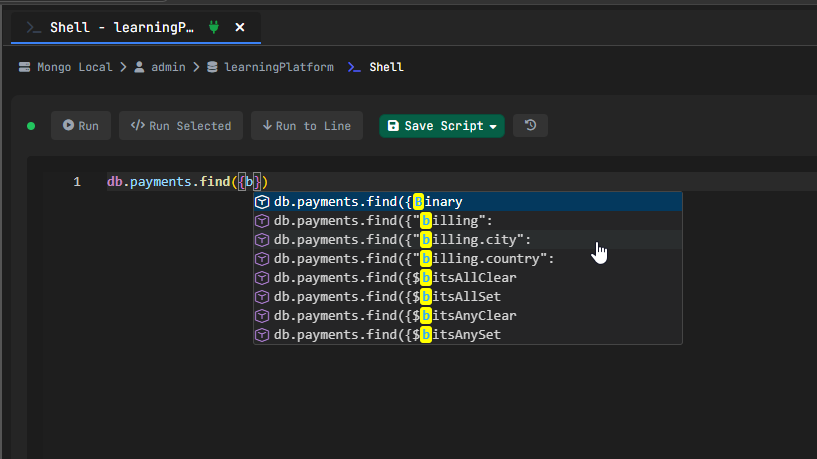Viewport: 817px width, 459px height.
Task: Choose the $bitsAllSet suggestion
Action: (x=468, y=297)
